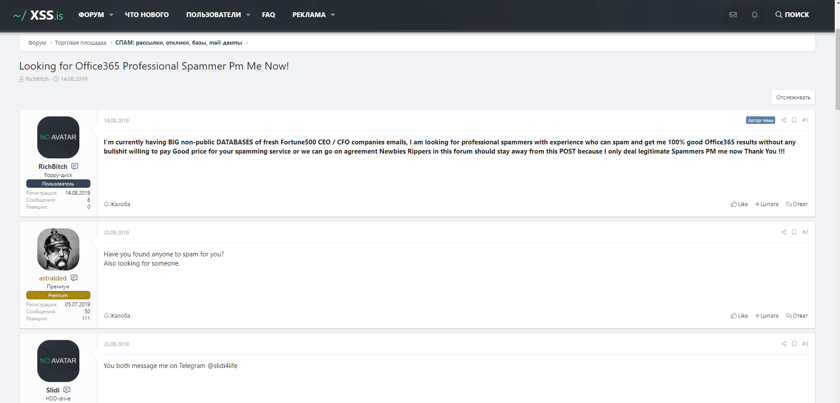Click the conversation icon next to astralded username

pos(74,278)
